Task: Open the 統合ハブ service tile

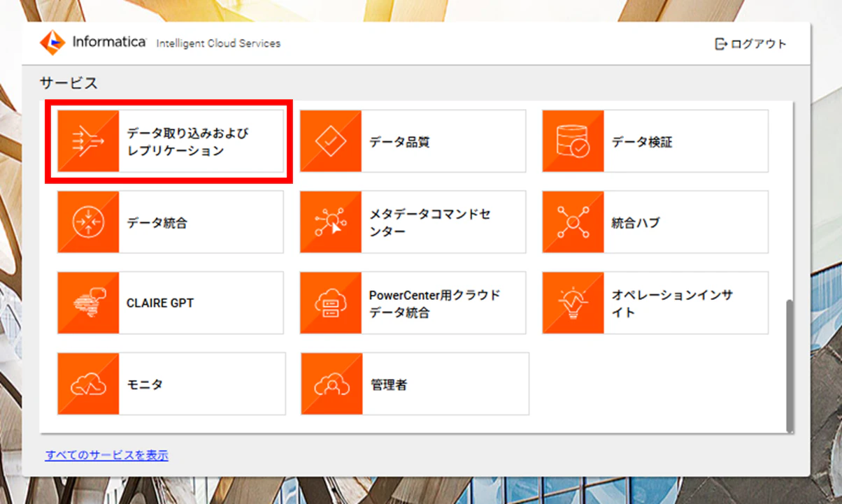Action: pyautogui.click(x=655, y=222)
